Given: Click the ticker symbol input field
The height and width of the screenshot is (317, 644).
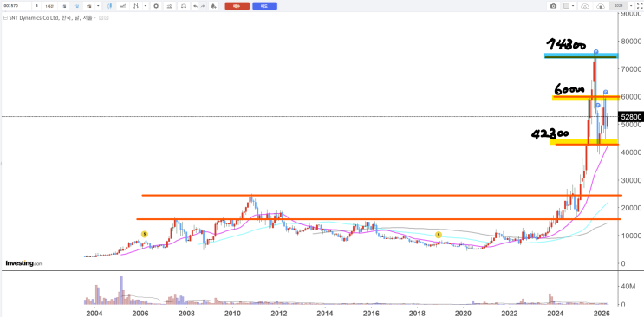Looking at the screenshot, I should 16,6.
